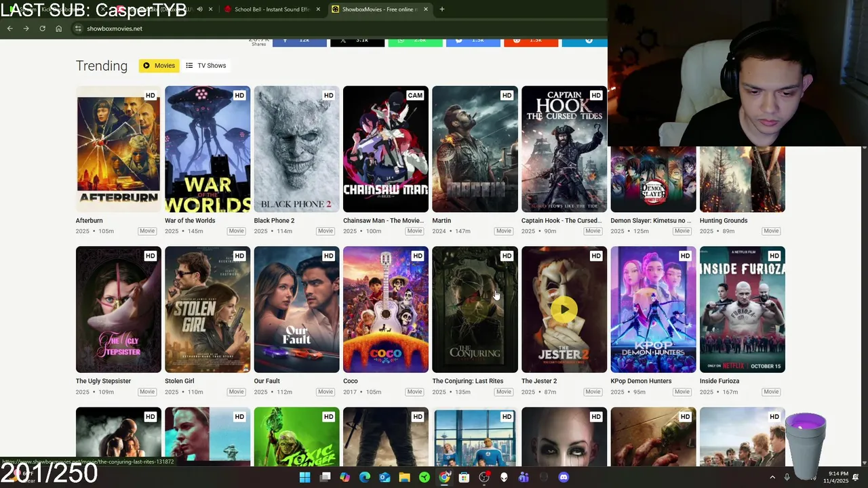Image resolution: width=868 pixels, height=488 pixels.
Task: Open the Stolen Girl poster
Action: 208,310
